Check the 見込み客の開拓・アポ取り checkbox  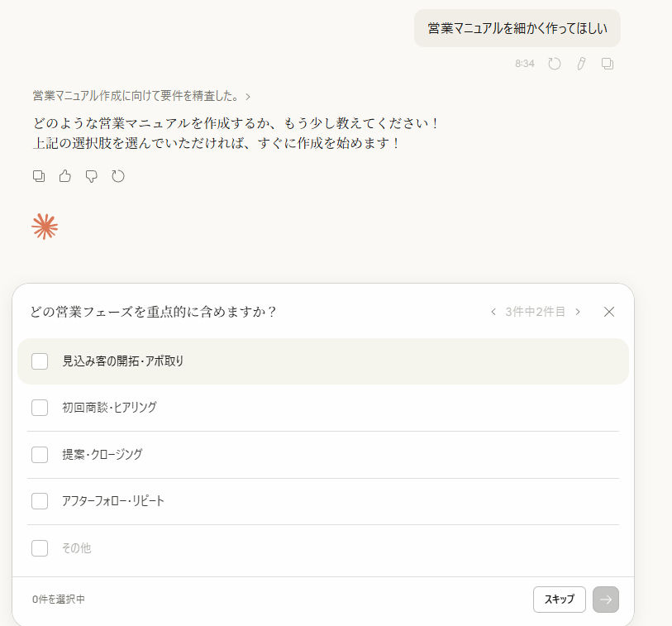[40, 361]
